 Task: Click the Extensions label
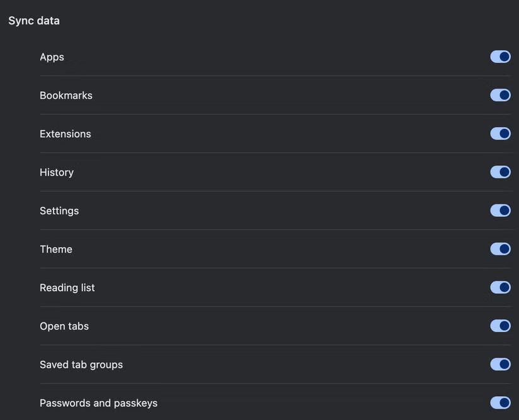coord(65,133)
